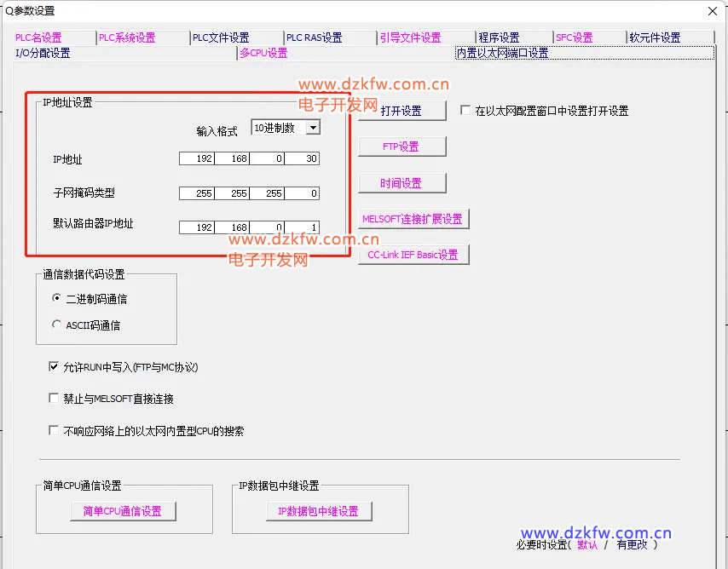The width and height of the screenshot is (728, 569).
Task: Toggle 允许RUN中写入 checkbox
Action: tap(55, 367)
